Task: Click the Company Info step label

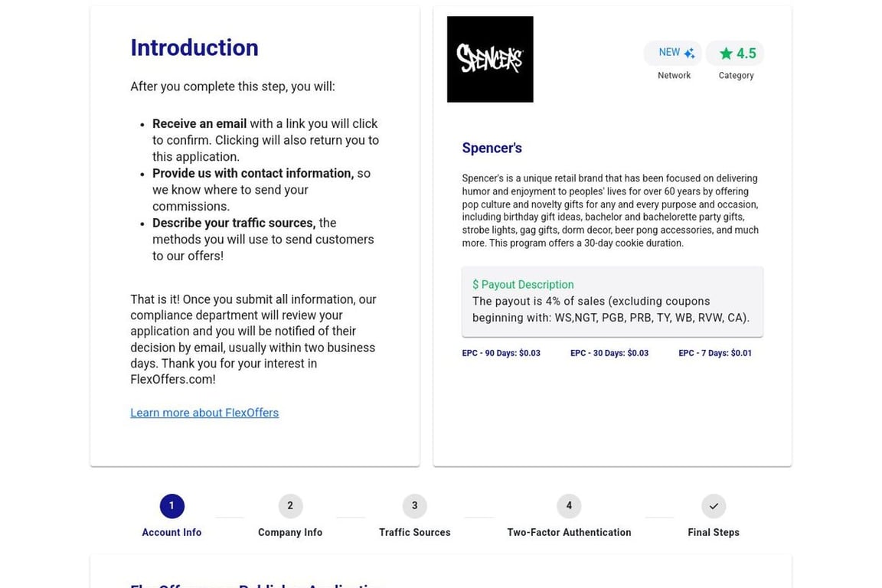Action: [x=290, y=532]
